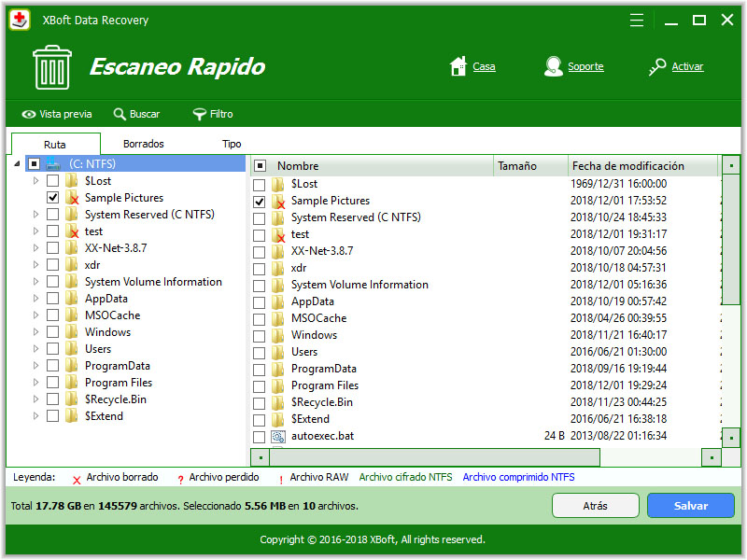Click System Volume Information folder icon in list

(x=278, y=285)
